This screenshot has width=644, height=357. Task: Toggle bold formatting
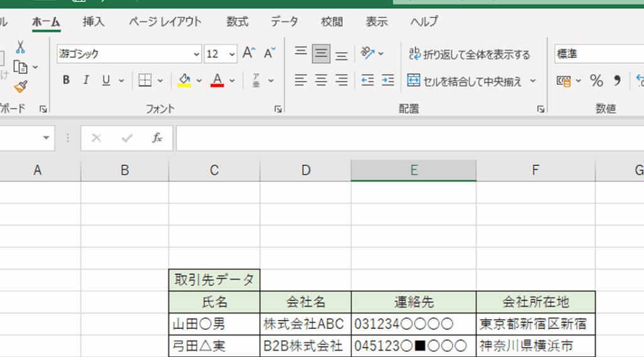[x=66, y=80]
